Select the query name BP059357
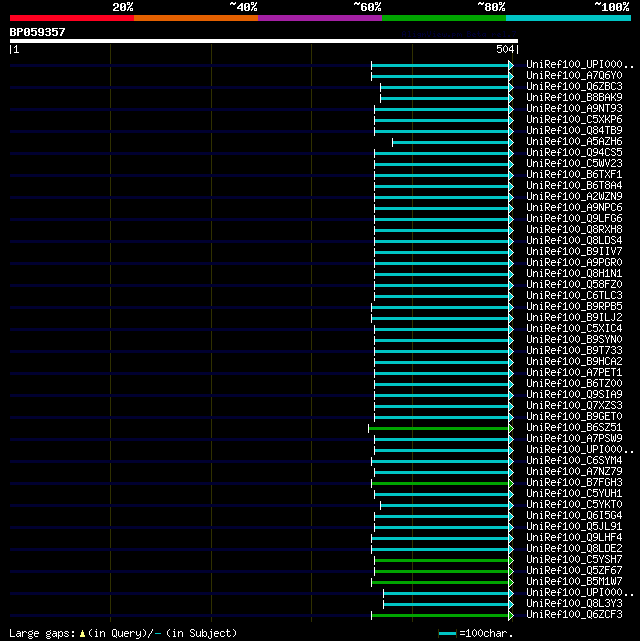Viewport: 640px width, 641px height. (37, 32)
